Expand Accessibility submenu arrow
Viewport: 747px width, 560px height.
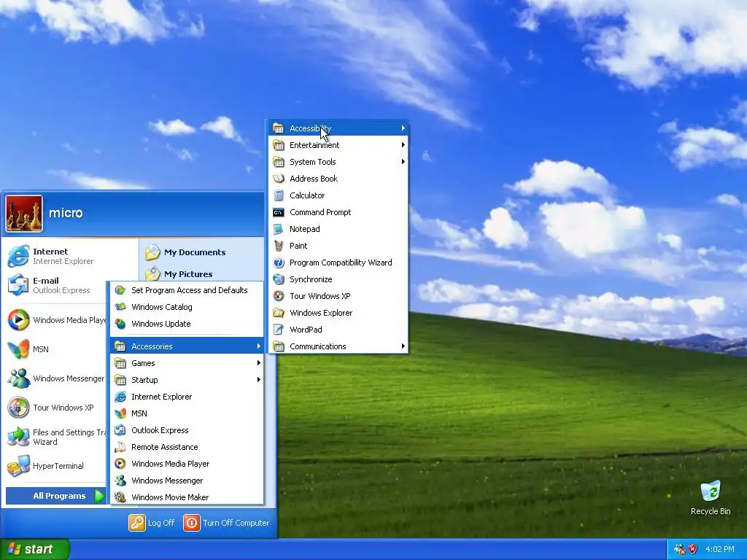point(403,128)
